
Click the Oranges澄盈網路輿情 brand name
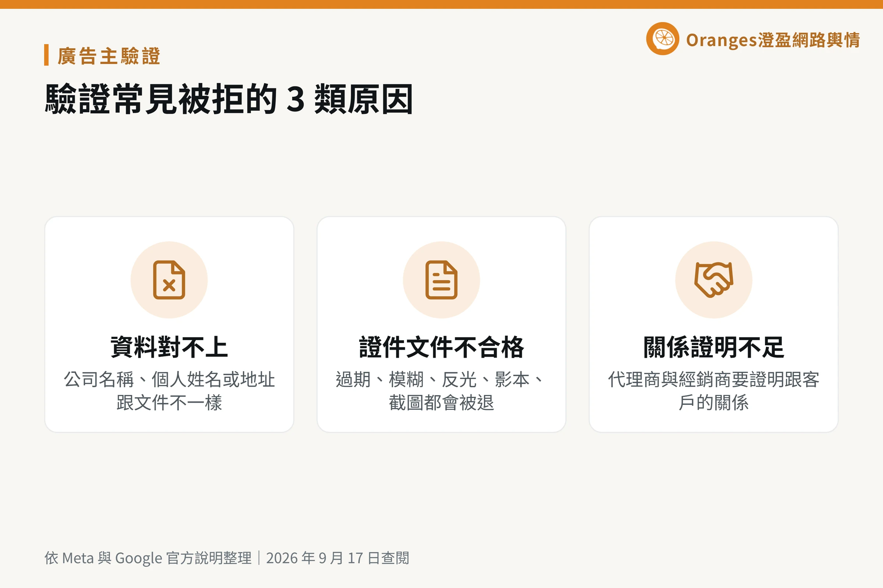tap(773, 40)
